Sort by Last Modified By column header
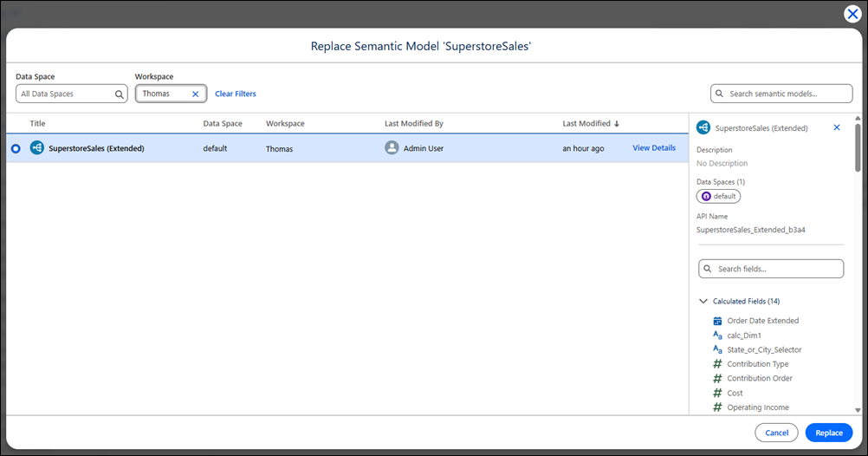Viewport: 868px width, 456px height. tap(414, 124)
